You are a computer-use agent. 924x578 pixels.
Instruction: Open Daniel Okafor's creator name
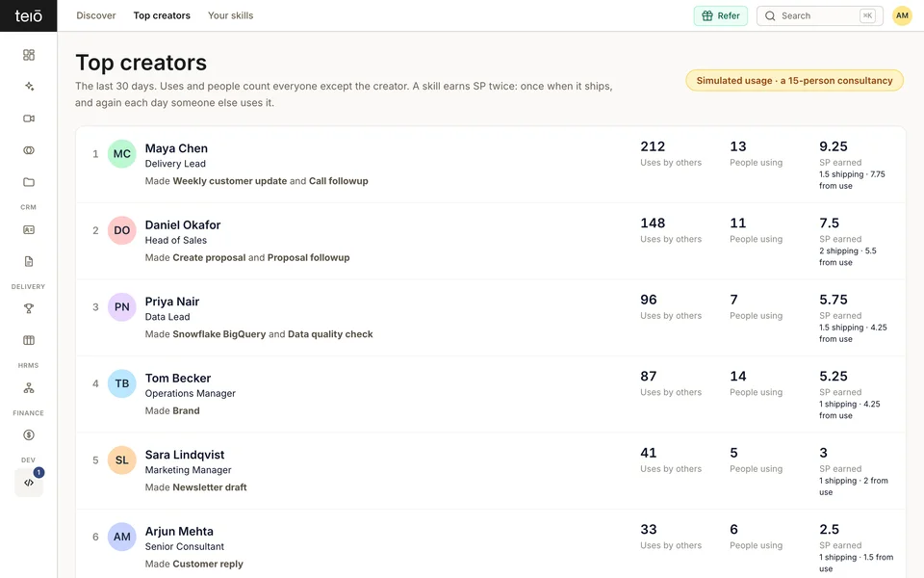[x=183, y=225]
